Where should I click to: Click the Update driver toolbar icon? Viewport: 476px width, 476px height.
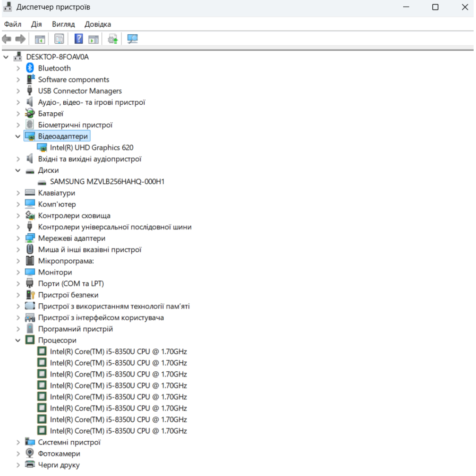point(113,40)
